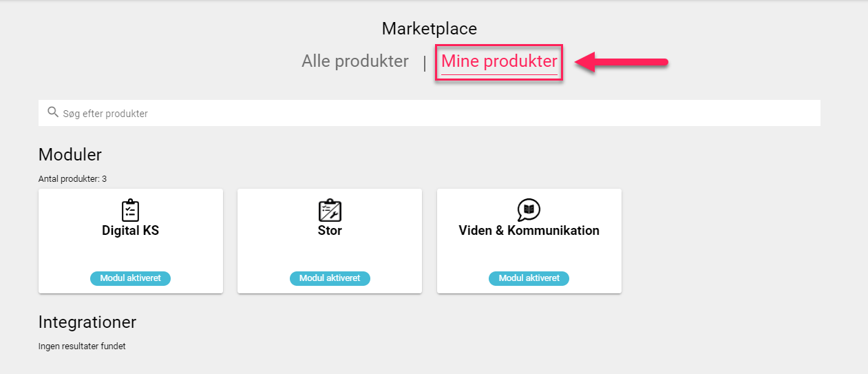Screen dimensions: 868x374
Task: Click the Moduler section heading
Action: click(70, 154)
